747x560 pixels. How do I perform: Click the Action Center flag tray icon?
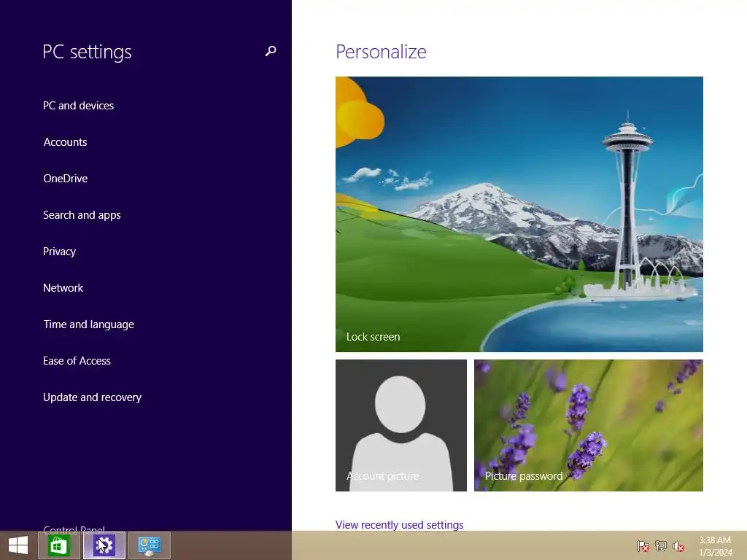click(x=643, y=545)
